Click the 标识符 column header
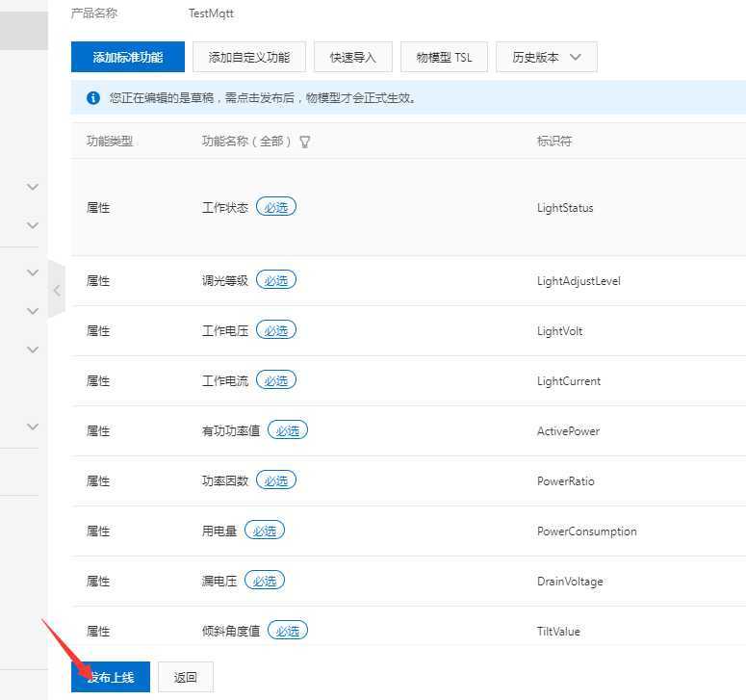This screenshot has width=746, height=700. (x=554, y=141)
